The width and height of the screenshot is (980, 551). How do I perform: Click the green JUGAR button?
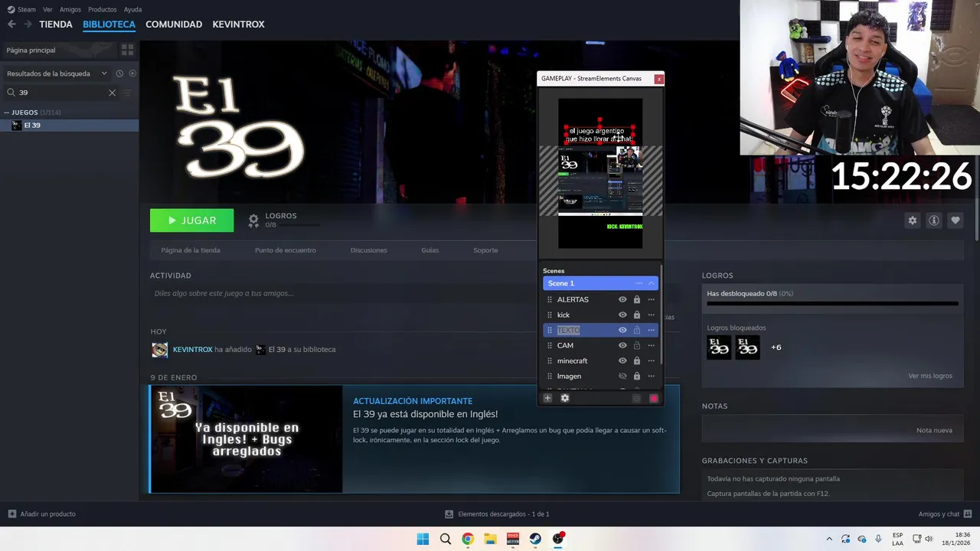[x=191, y=220]
